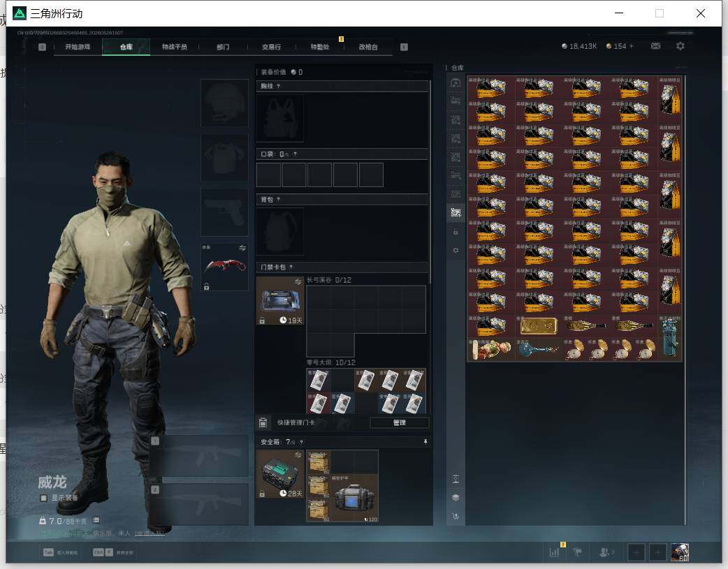
Task: Add teammate with first plus slot
Action: pos(636,553)
